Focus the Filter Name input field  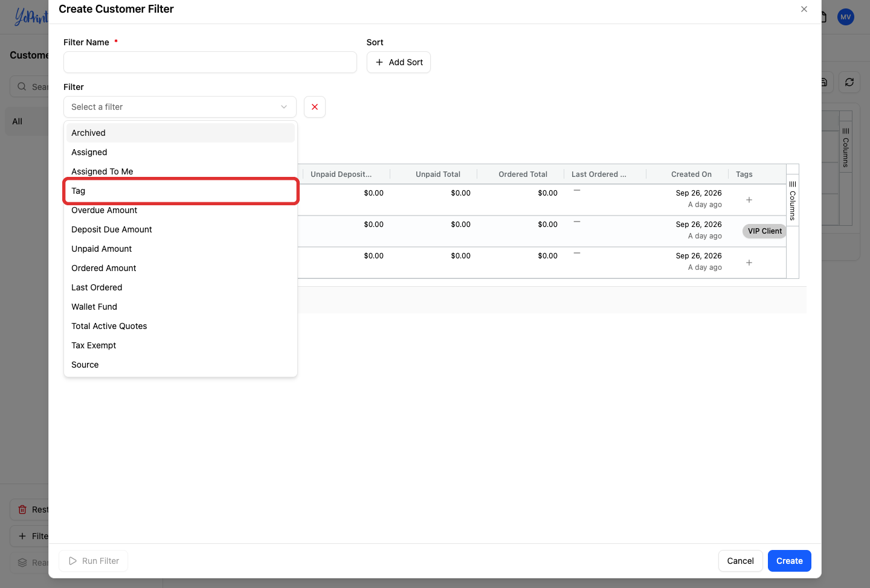(210, 62)
